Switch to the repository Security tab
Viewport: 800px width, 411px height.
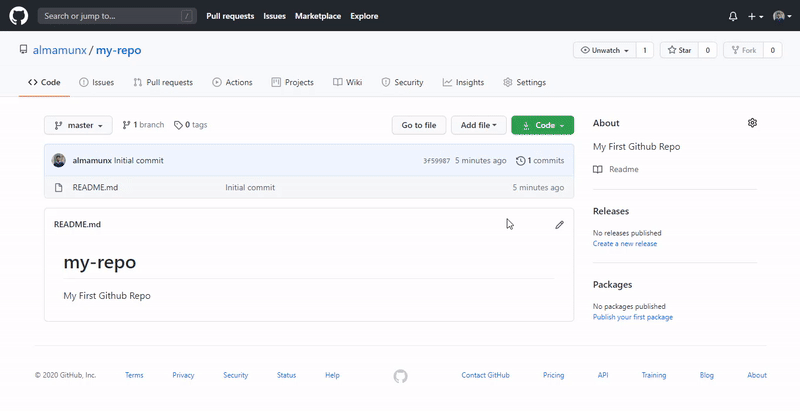pyautogui.click(x=402, y=82)
